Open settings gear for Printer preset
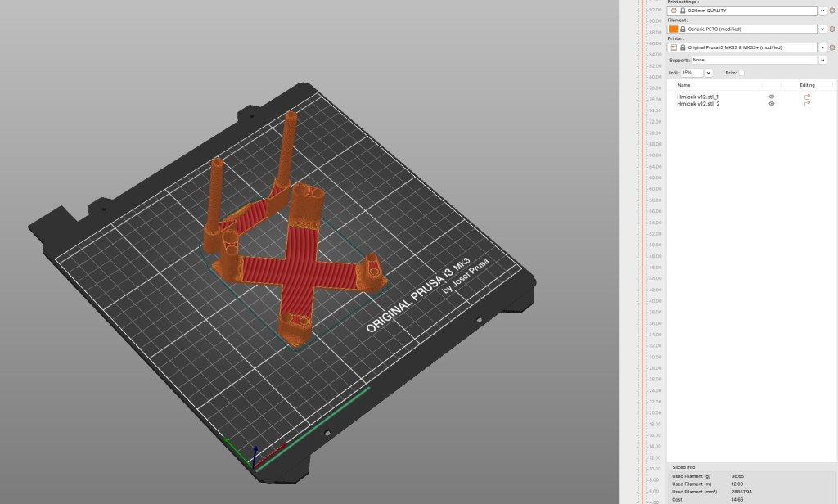The width and height of the screenshot is (838, 504). tap(831, 47)
